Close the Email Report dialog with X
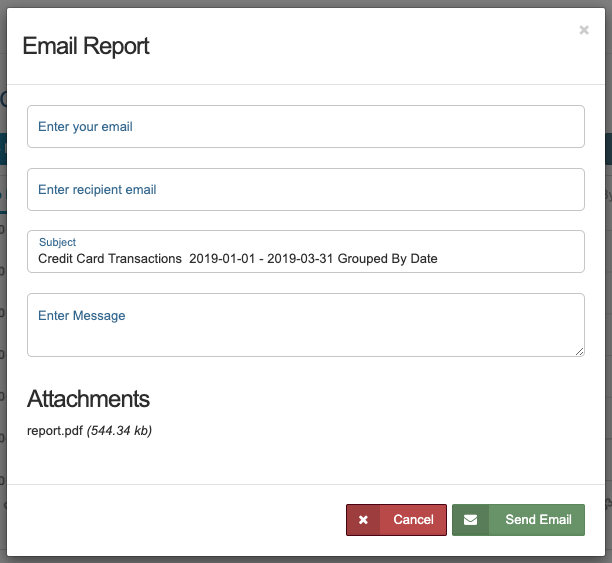This screenshot has width=612, height=563. click(584, 30)
